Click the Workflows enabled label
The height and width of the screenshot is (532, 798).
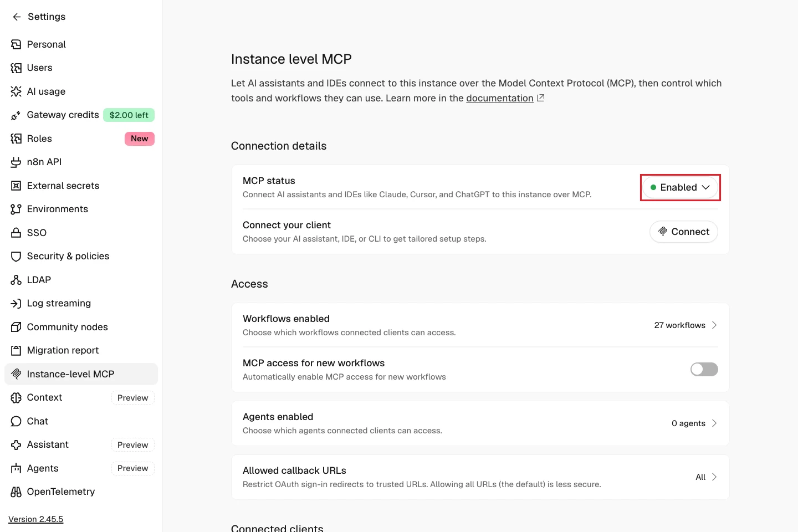click(286, 319)
